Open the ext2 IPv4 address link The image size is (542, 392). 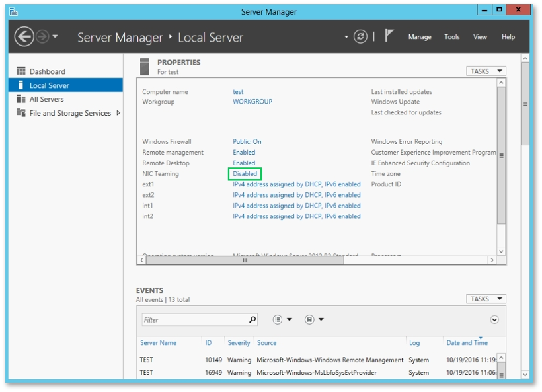[297, 195]
